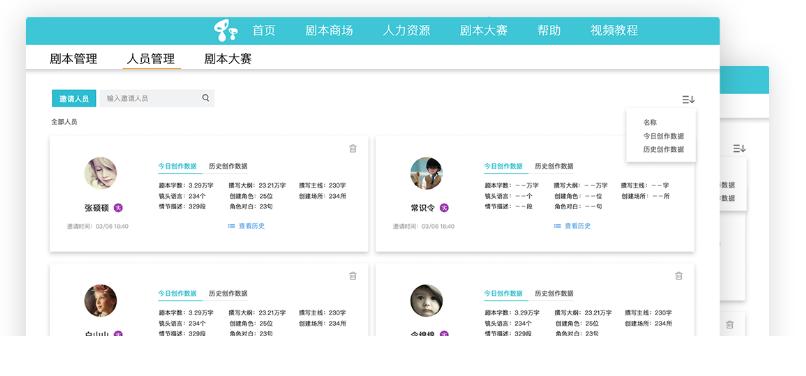
Task: Click 张硕硕's 邀请时间 03/06 text
Action: (98, 226)
